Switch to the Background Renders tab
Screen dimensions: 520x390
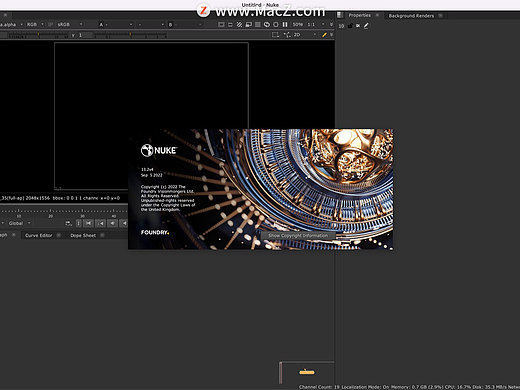pyautogui.click(x=411, y=16)
